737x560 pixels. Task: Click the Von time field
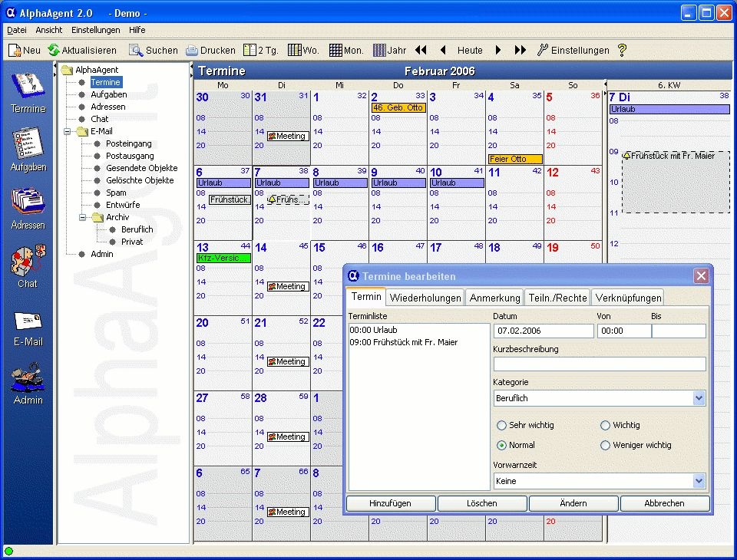pyautogui.click(x=624, y=331)
